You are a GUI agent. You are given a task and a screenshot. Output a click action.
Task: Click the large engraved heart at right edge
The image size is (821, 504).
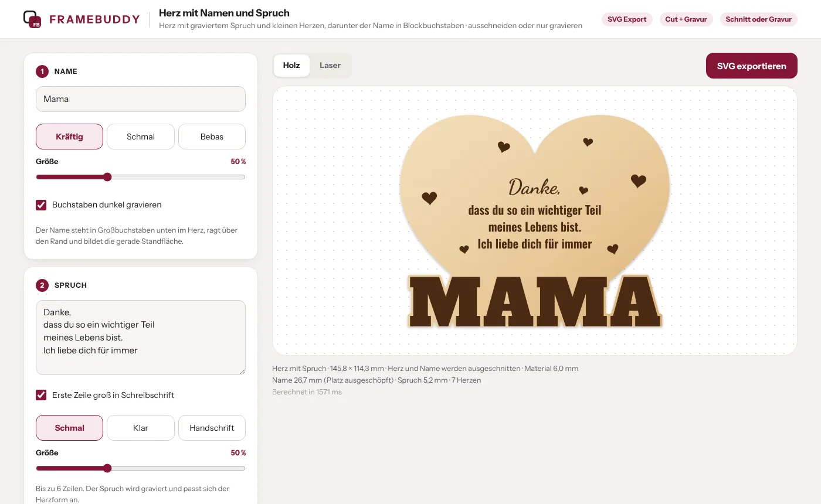639,181
